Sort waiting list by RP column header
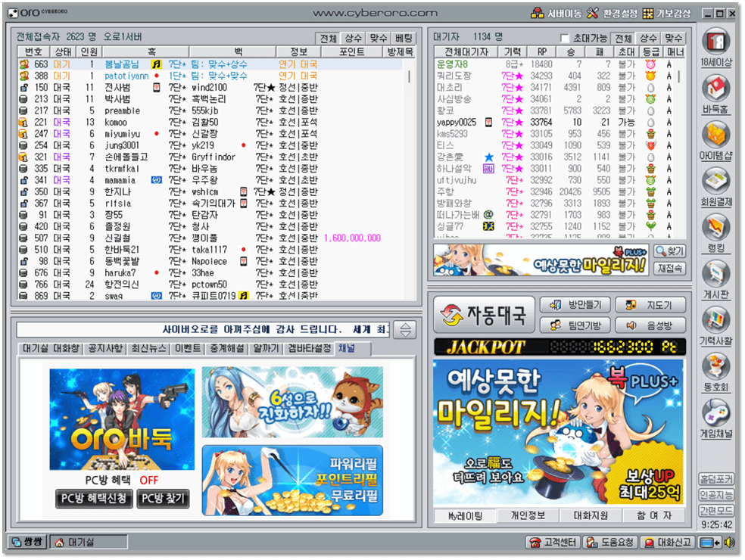Screen dimensions: 745x560 pos(541,51)
